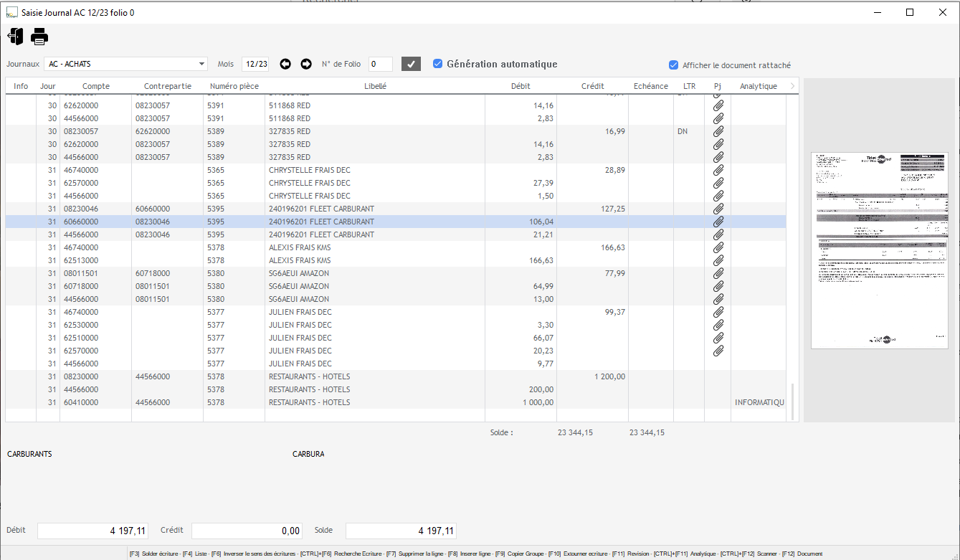Click the Analytique column header
The width and height of the screenshot is (960, 560).
tap(759, 86)
